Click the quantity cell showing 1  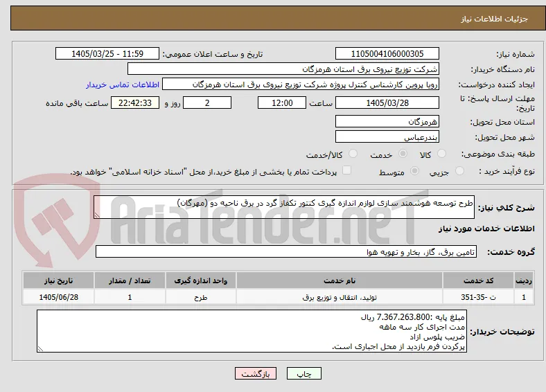click(130, 297)
